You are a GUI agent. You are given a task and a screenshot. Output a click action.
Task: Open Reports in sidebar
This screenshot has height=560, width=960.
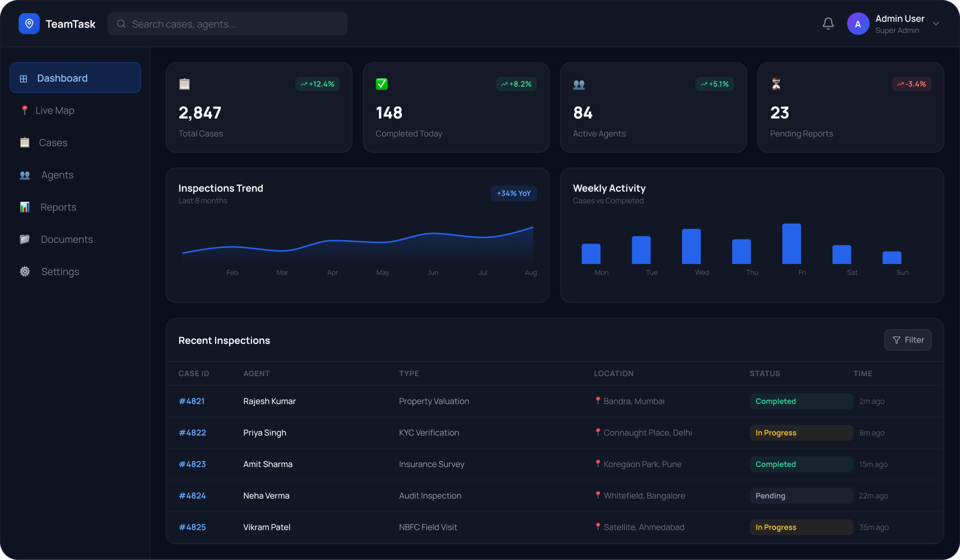tap(75, 207)
